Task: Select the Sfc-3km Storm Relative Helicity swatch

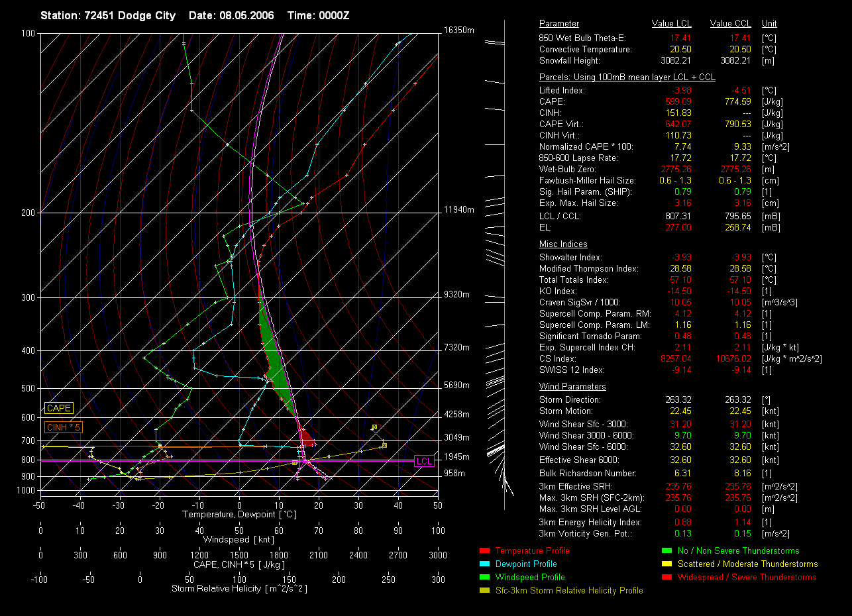Action: point(483,591)
